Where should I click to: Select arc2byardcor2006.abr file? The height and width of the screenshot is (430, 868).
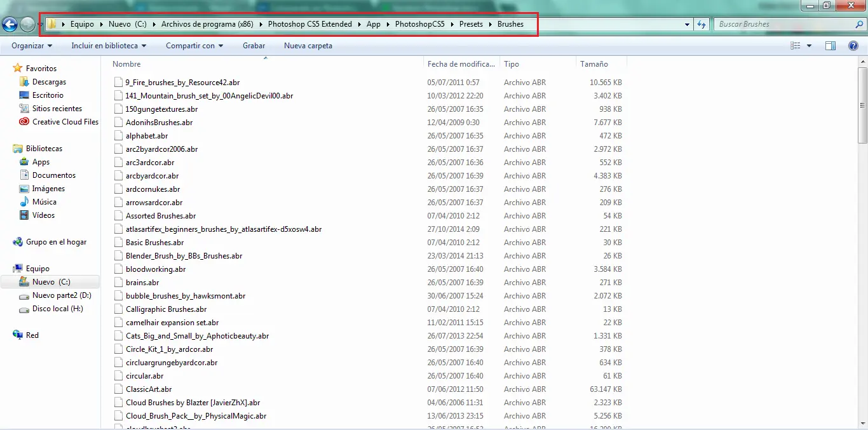161,149
